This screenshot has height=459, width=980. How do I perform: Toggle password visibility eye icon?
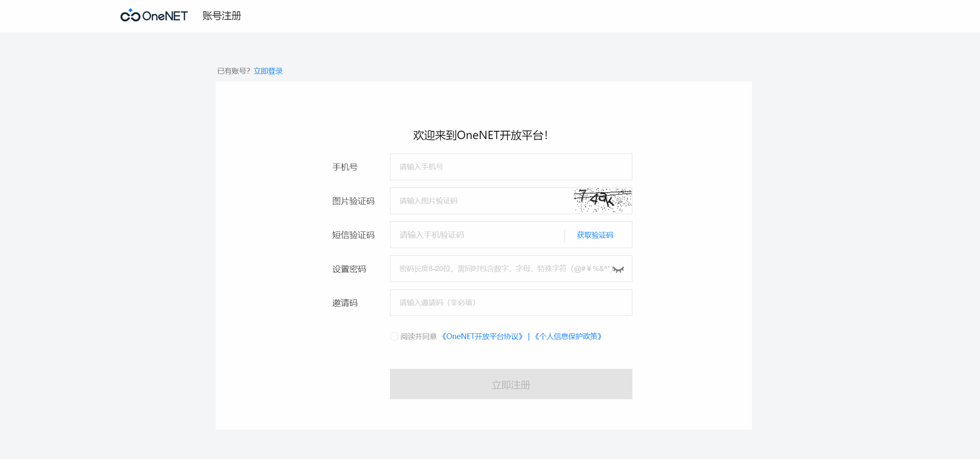coord(619,269)
